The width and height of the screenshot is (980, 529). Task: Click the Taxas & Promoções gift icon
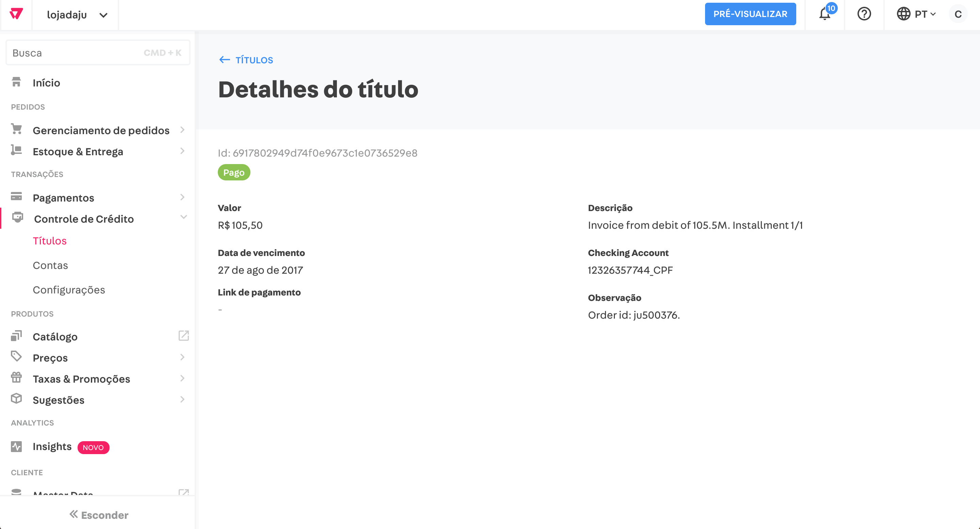point(16,378)
